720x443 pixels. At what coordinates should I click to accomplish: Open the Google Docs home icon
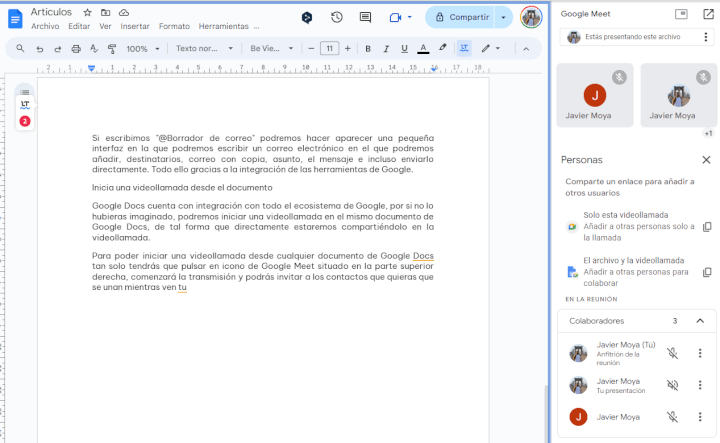click(x=15, y=19)
